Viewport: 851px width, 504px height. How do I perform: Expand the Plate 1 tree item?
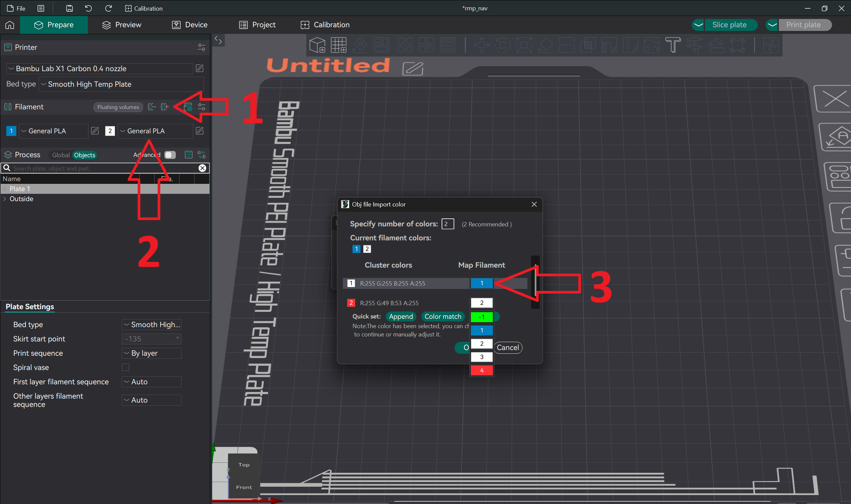pyautogui.click(x=5, y=189)
